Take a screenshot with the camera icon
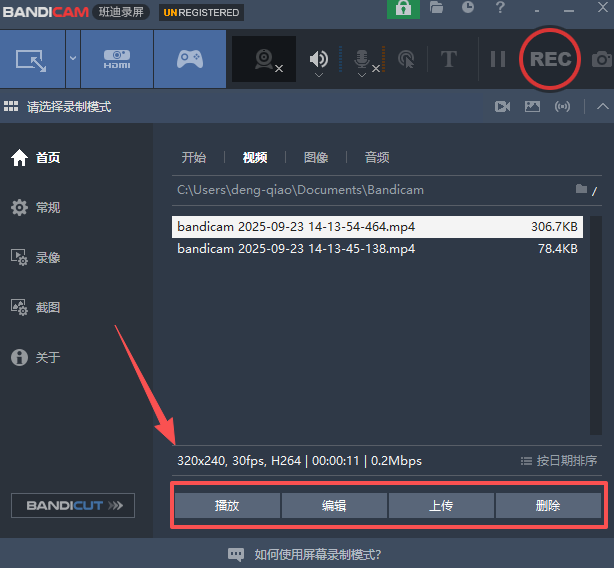The height and width of the screenshot is (568, 614). (x=602, y=59)
